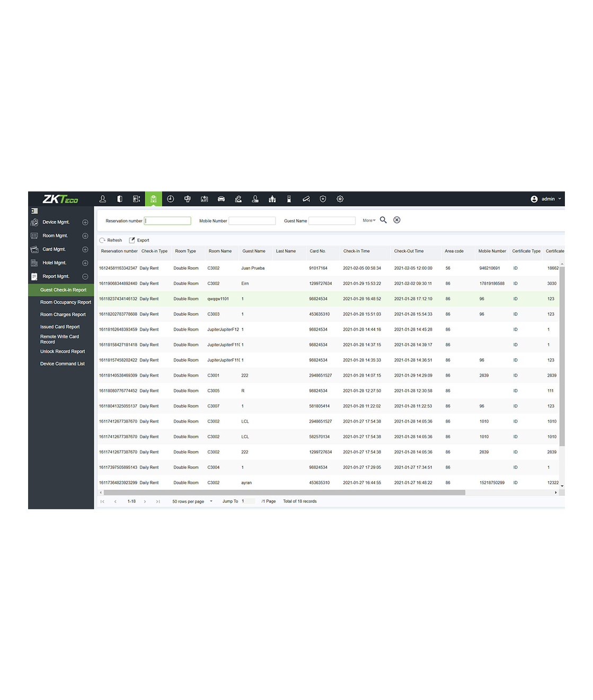Expand the Room Mgmt. section

pyautogui.click(x=85, y=236)
